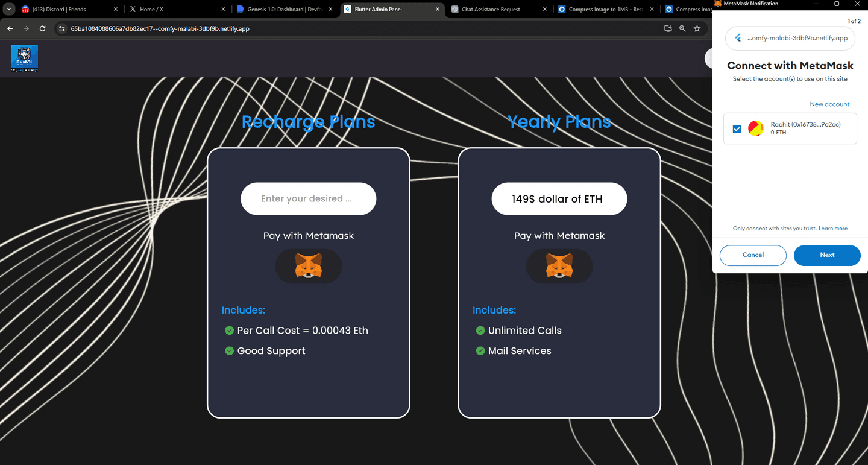Viewport: 868px width, 465px height.
Task: Click Pay with Metamask text in Yearly card
Action: coord(559,236)
